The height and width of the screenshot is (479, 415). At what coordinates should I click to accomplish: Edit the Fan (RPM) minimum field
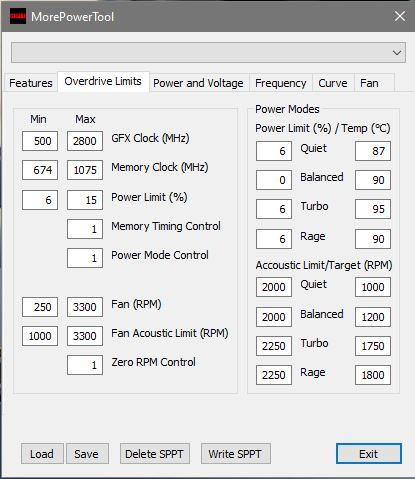(40, 307)
